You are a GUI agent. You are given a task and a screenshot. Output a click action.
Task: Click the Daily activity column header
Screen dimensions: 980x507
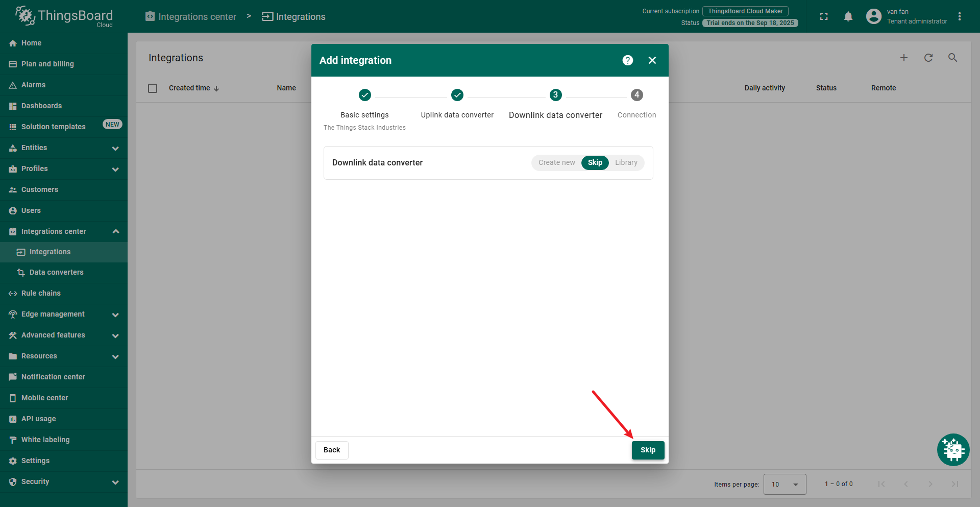pyautogui.click(x=765, y=88)
